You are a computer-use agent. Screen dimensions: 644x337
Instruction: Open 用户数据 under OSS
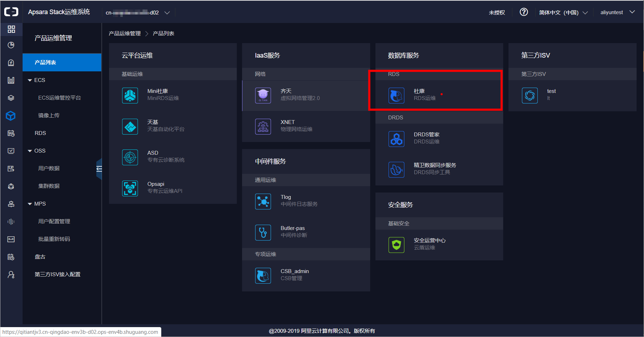49,168
